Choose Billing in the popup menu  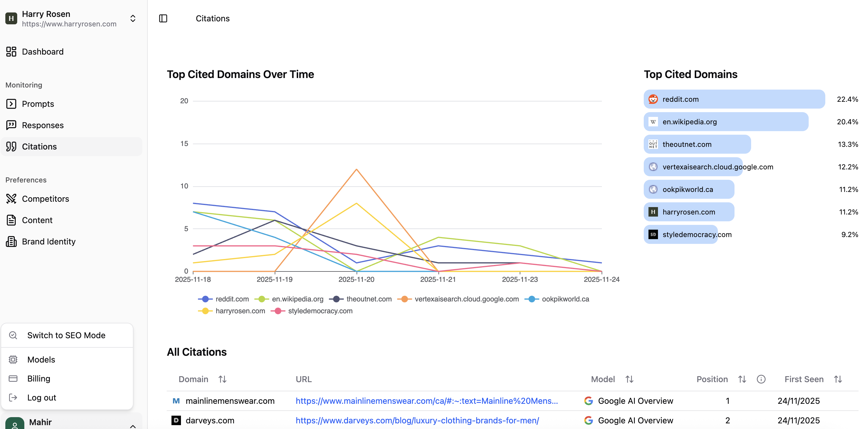(39, 379)
